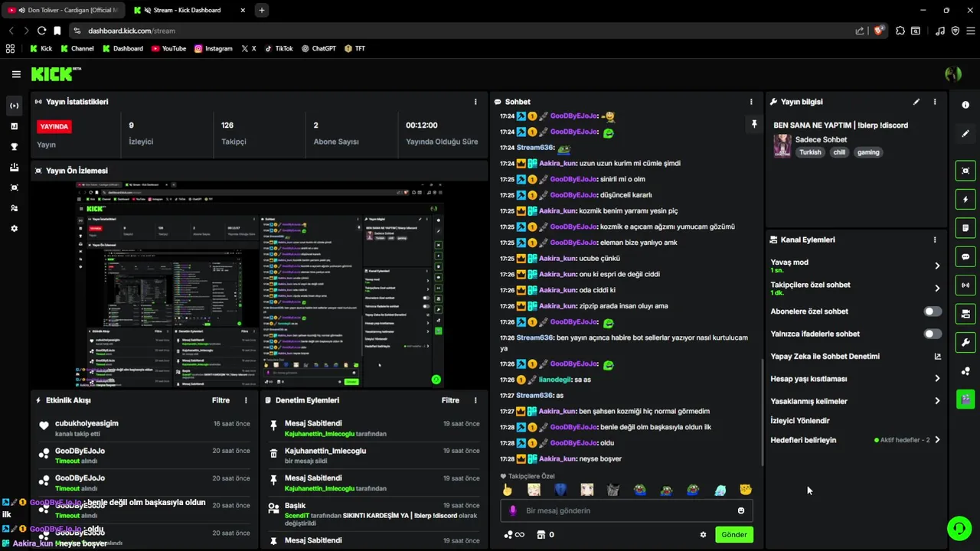Send message with Gönder button
980x551 pixels.
(734, 535)
